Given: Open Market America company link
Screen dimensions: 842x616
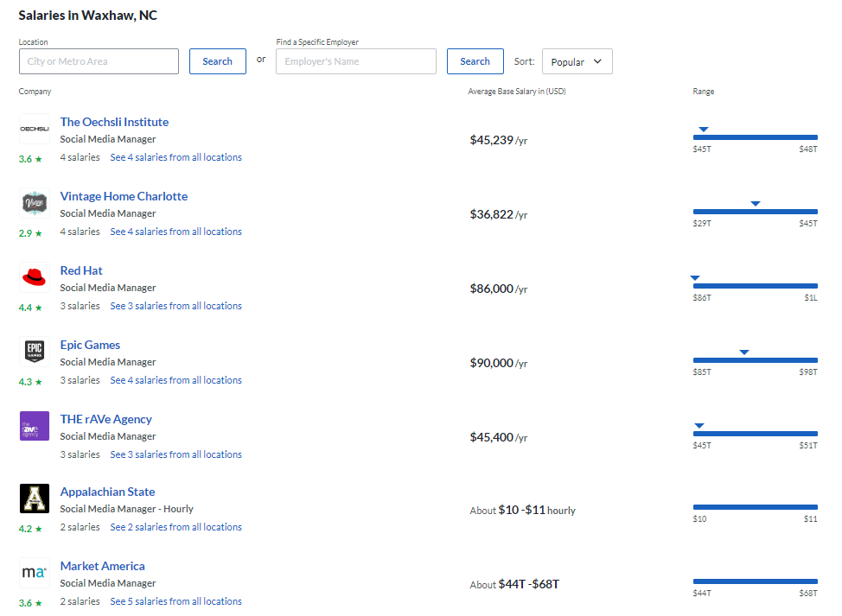Looking at the screenshot, I should (103, 566).
